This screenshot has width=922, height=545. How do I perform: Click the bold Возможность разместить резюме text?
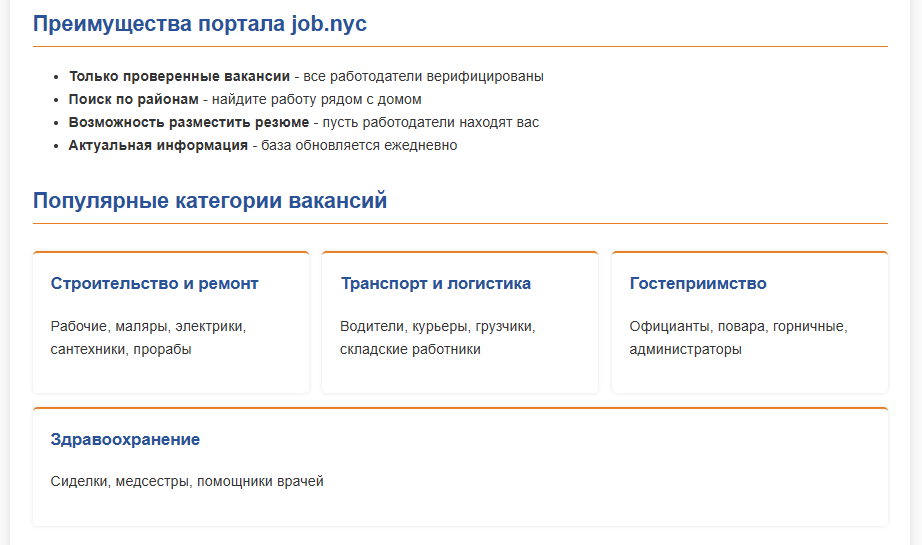pos(189,122)
